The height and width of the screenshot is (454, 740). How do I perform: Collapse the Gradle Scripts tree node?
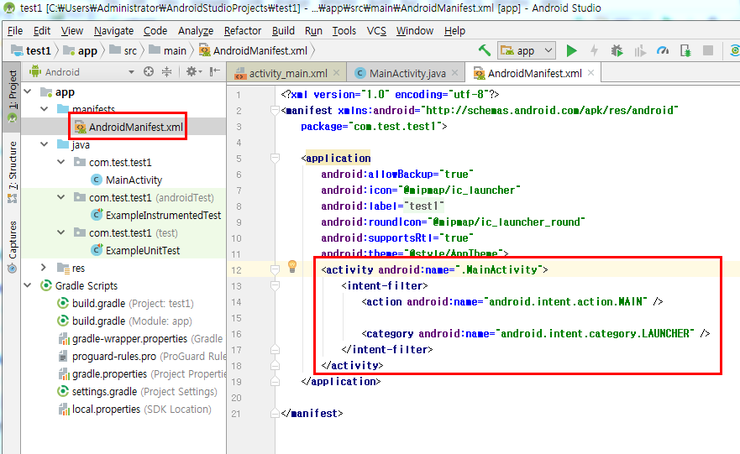[28, 286]
